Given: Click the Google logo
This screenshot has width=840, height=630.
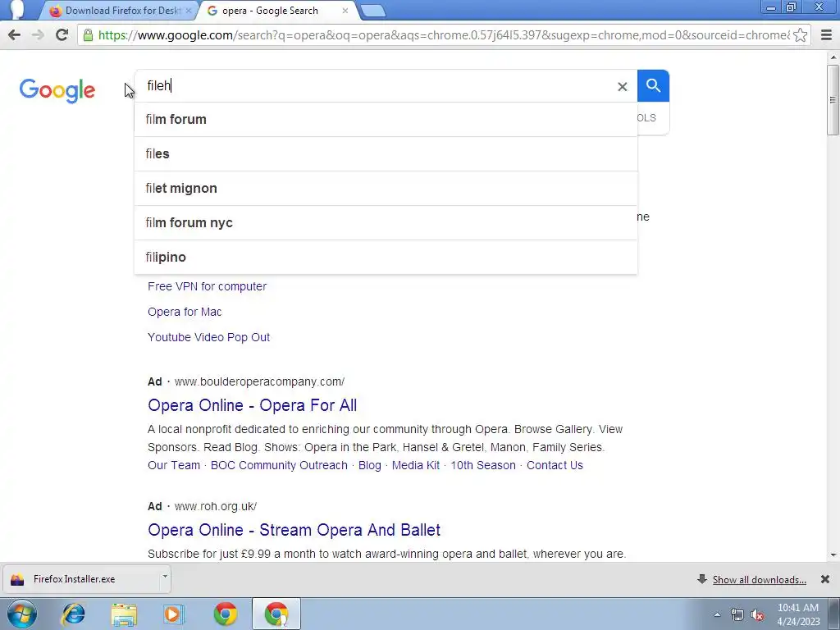Looking at the screenshot, I should (57, 90).
